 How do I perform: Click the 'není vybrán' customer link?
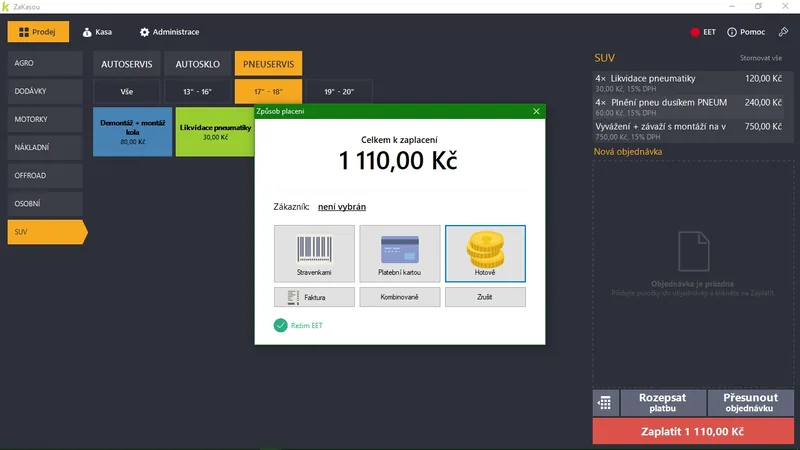click(x=342, y=207)
